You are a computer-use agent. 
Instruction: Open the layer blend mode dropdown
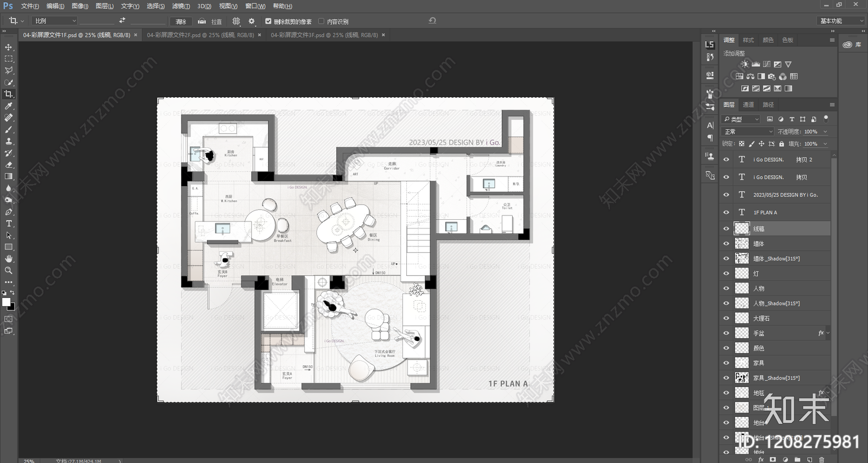[x=748, y=131]
